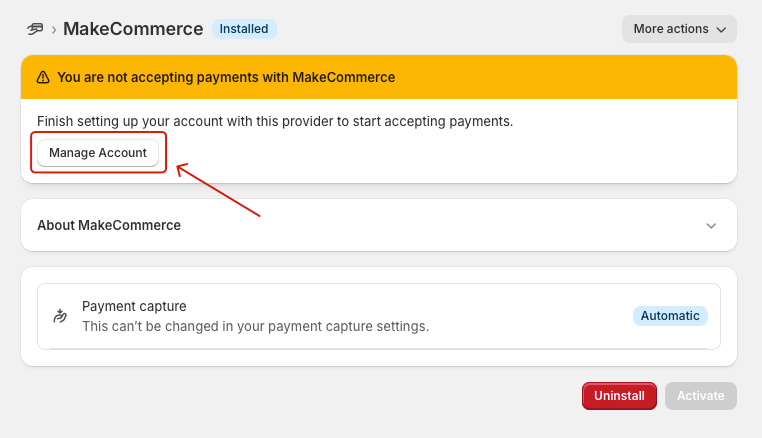This screenshot has height=438, width=762.
Task: Click the Payment capture label
Action: tap(134, 306)
